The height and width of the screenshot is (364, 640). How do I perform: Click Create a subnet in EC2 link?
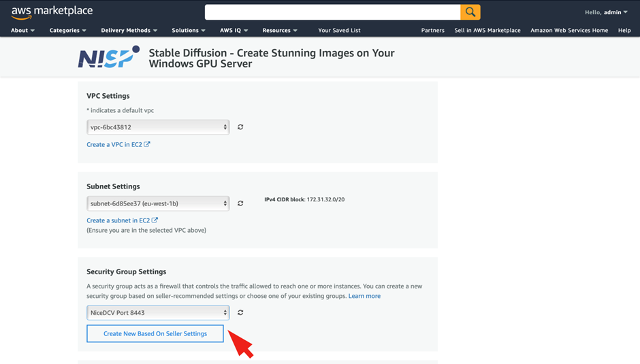[122, 220]
